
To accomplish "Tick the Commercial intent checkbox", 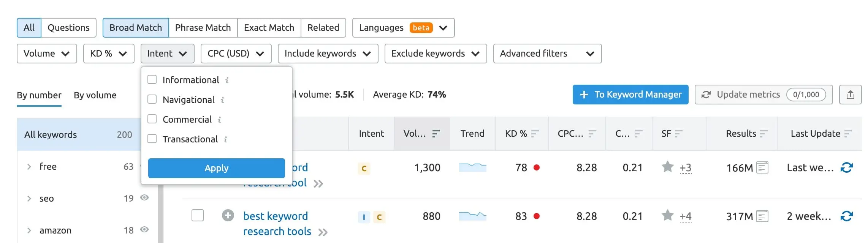I will (152, 119).
